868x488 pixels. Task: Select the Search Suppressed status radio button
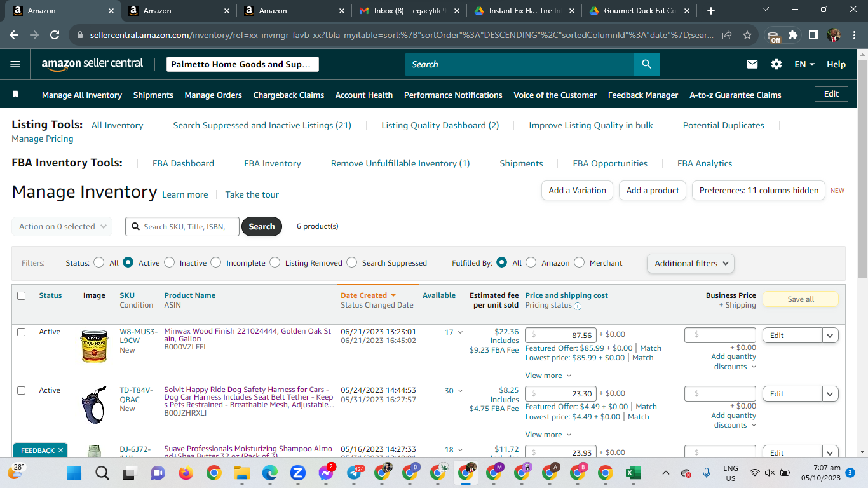tap(351, 262)
